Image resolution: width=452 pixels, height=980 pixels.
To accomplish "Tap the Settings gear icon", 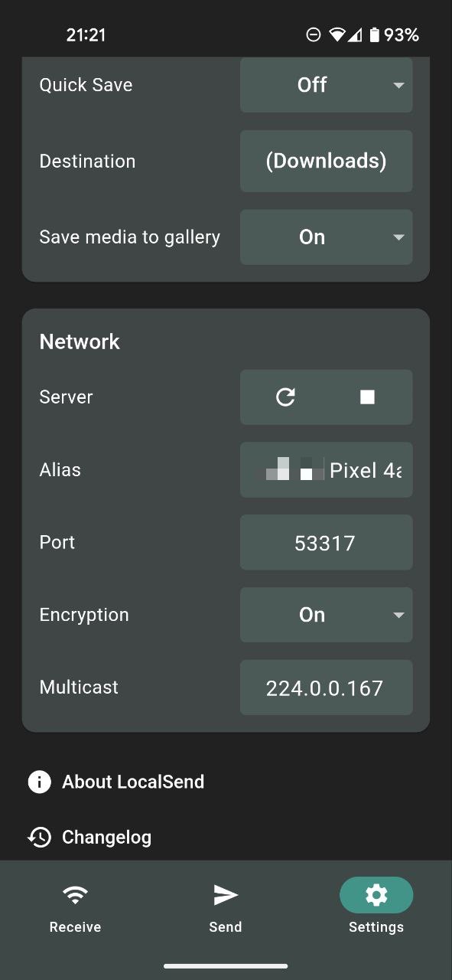I will click(376, 894).
